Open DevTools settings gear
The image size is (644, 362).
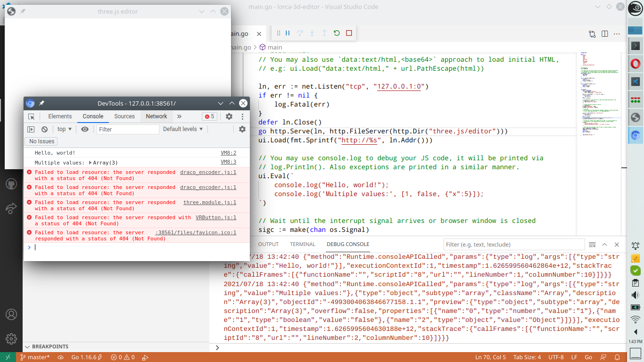point(229,116)
